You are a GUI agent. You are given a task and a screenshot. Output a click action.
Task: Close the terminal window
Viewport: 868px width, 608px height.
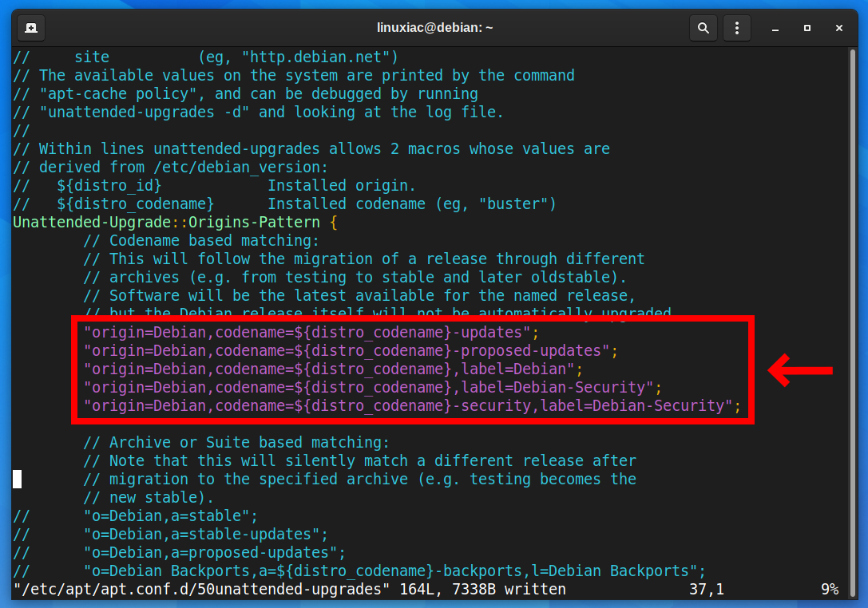[839, 28]
